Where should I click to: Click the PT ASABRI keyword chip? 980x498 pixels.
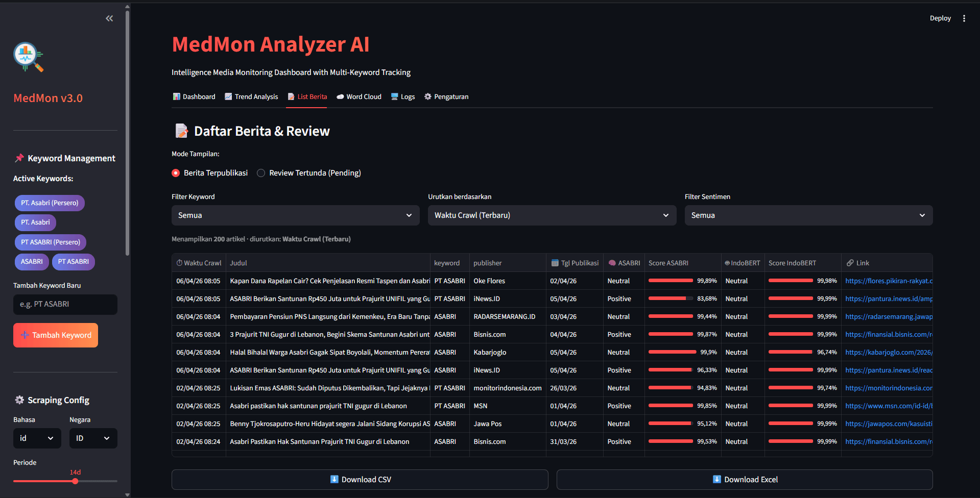tap(73, 262)
